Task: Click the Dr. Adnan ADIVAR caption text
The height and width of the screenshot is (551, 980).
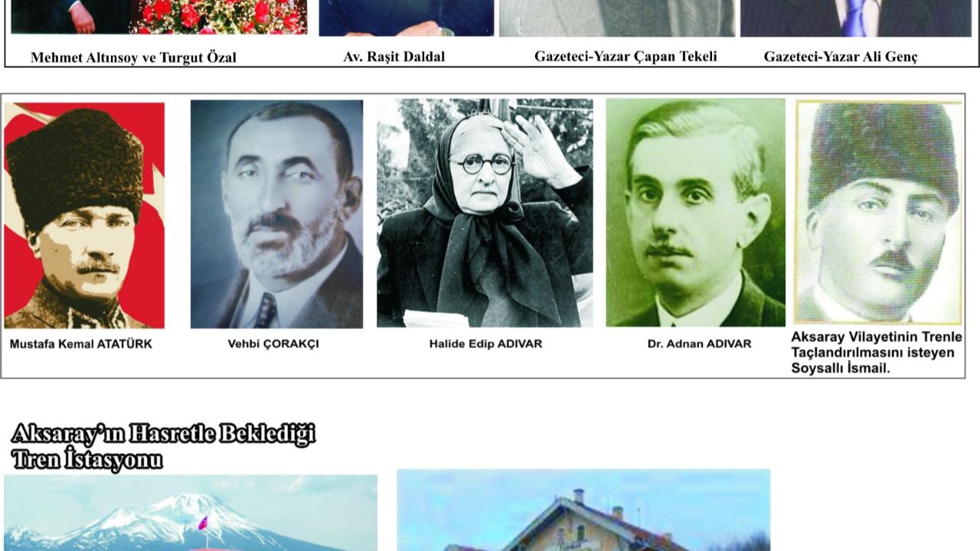Action: (699, 344)
